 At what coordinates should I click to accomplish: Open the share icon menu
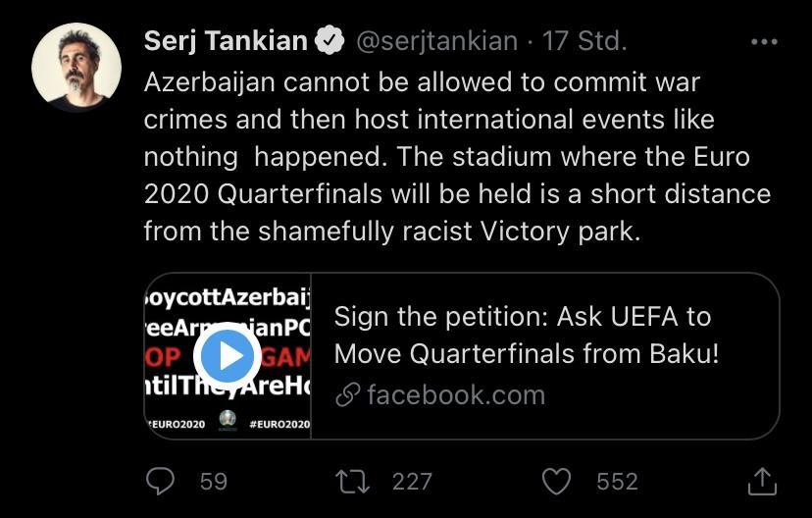tap(762, 480)
